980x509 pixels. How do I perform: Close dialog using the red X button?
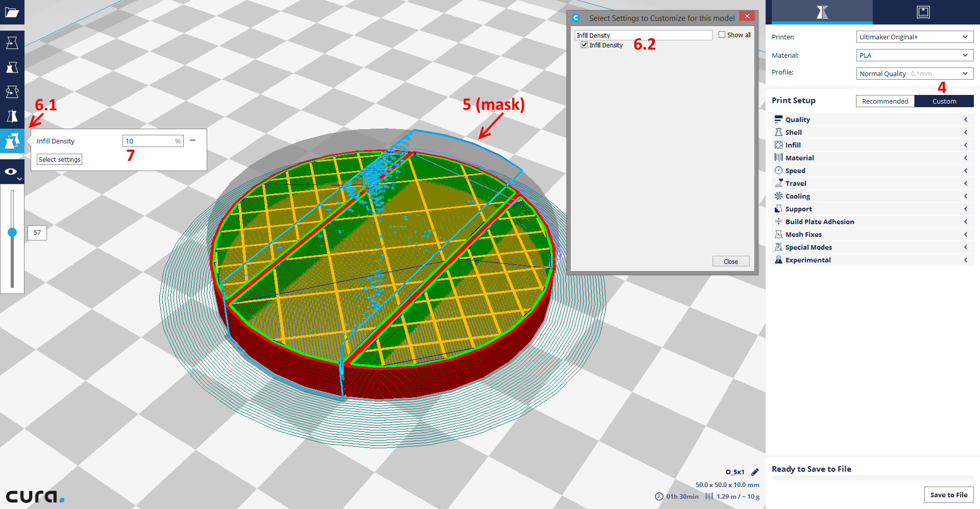pyautogui.click(x=747, y=16)
